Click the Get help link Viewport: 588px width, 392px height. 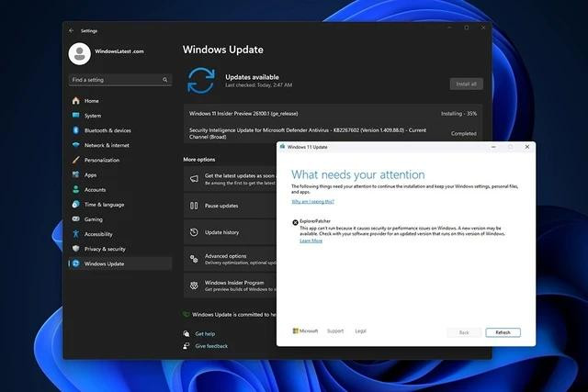coord(205,333)
